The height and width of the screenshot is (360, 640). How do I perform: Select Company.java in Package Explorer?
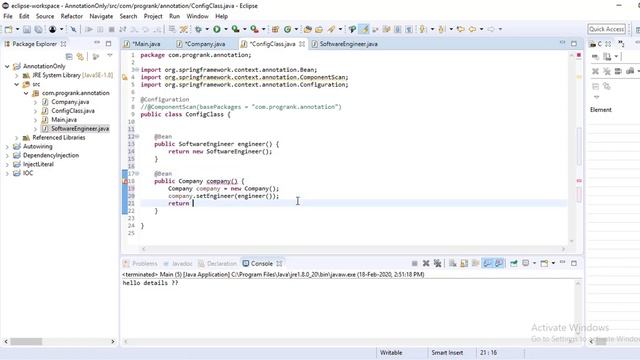[x=70, y=102]
